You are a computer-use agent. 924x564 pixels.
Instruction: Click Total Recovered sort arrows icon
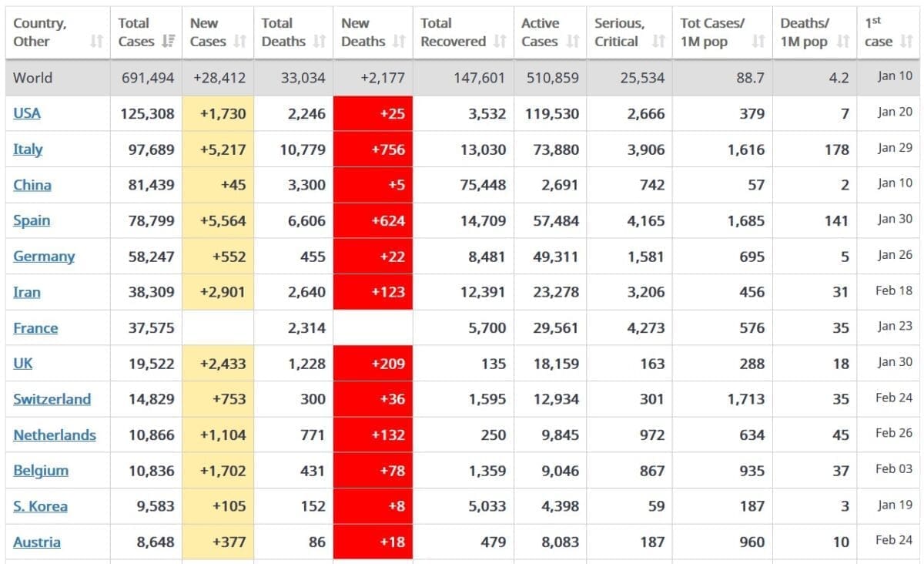tap(500, 42)
